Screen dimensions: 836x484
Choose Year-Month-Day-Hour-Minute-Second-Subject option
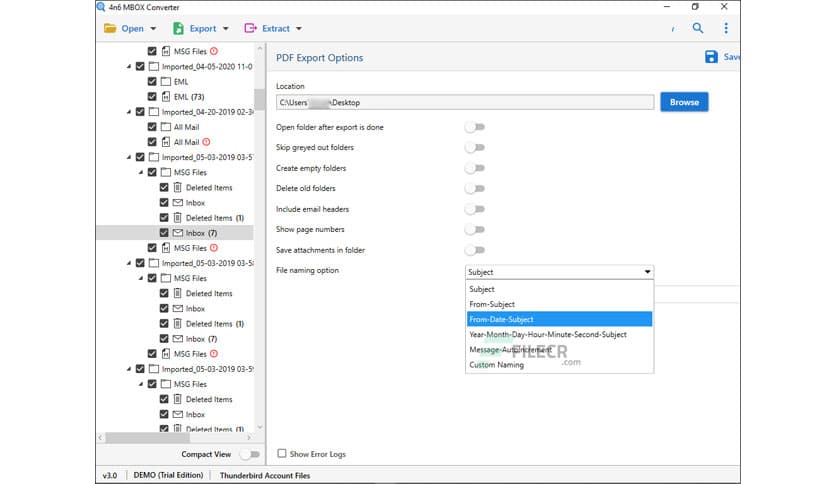click(x=559, y=334)
